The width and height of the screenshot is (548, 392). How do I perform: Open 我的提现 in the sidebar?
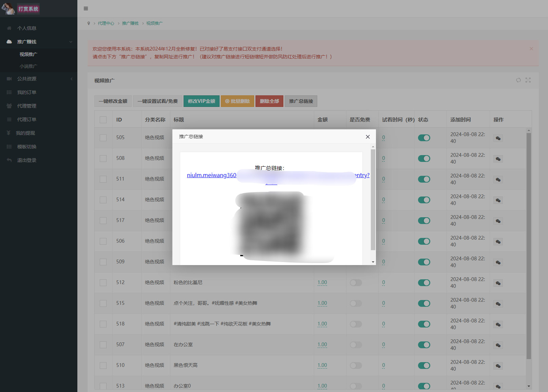pos(25,133)
